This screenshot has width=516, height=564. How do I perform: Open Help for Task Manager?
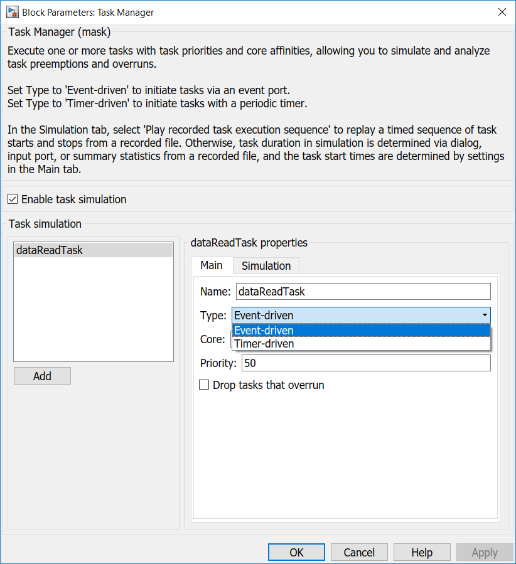click(x=422, y=552)
